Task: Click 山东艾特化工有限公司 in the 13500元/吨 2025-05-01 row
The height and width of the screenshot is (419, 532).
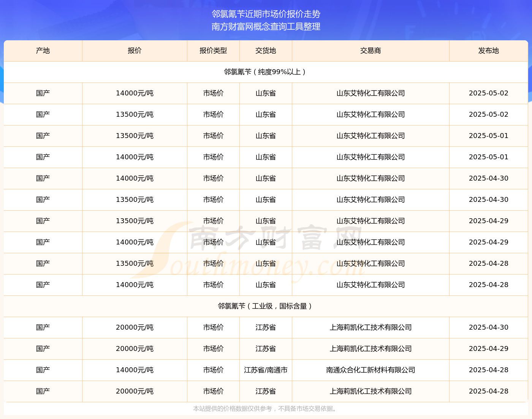Action: [370, 136]
